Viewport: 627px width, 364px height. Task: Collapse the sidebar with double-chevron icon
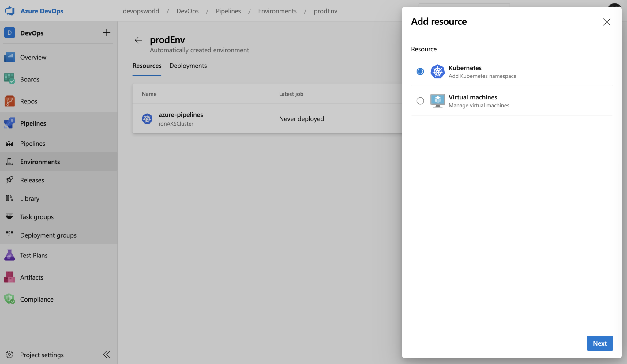(x=107, y=355)
